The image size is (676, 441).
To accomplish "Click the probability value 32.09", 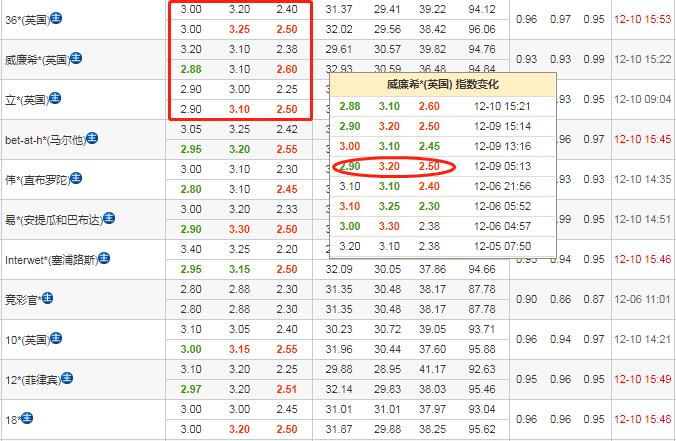I will point(339,269).
